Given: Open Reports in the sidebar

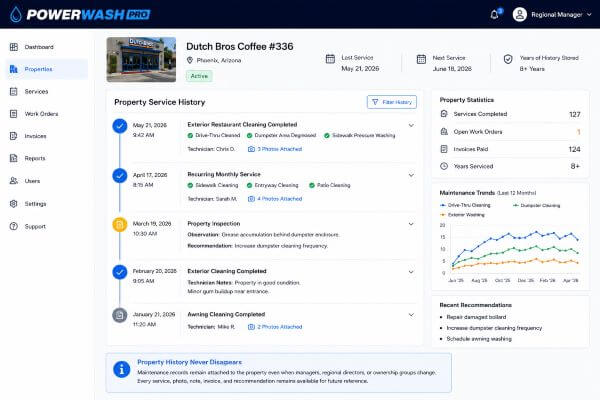Looking at the screenshot, I should tap(46, 158).
